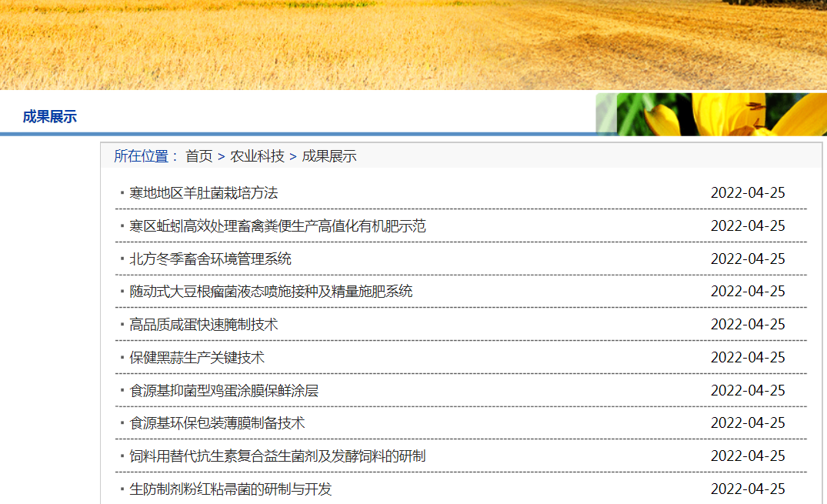Open article 高品质咸蛋快速腌制技术
The height and width of the screenshot is (504, 827).
pos(204,325)
